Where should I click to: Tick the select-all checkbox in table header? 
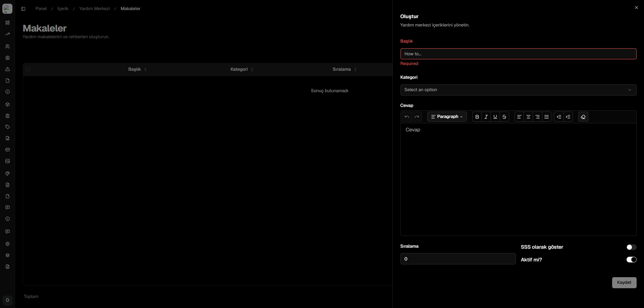tap(28, 69)
